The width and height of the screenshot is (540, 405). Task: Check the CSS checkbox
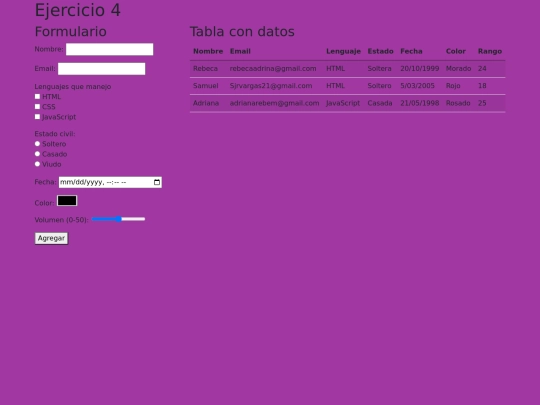click(37, 106)
